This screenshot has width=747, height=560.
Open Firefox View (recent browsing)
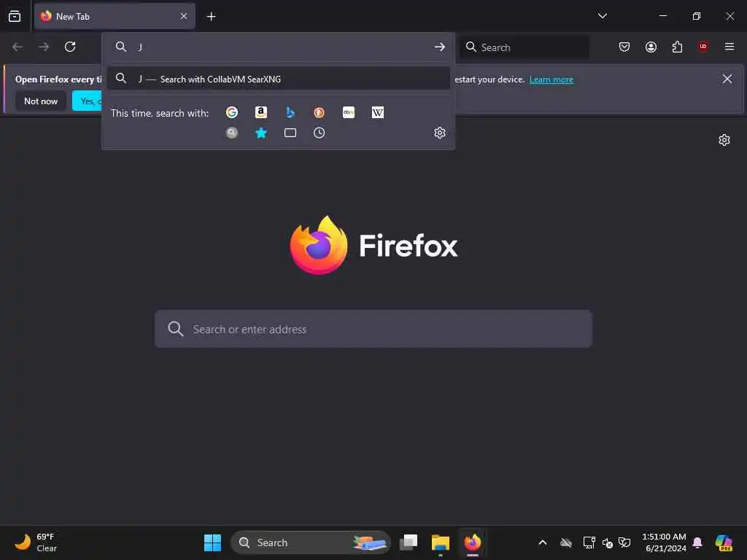pyautogui.click(x=15, y=16)
